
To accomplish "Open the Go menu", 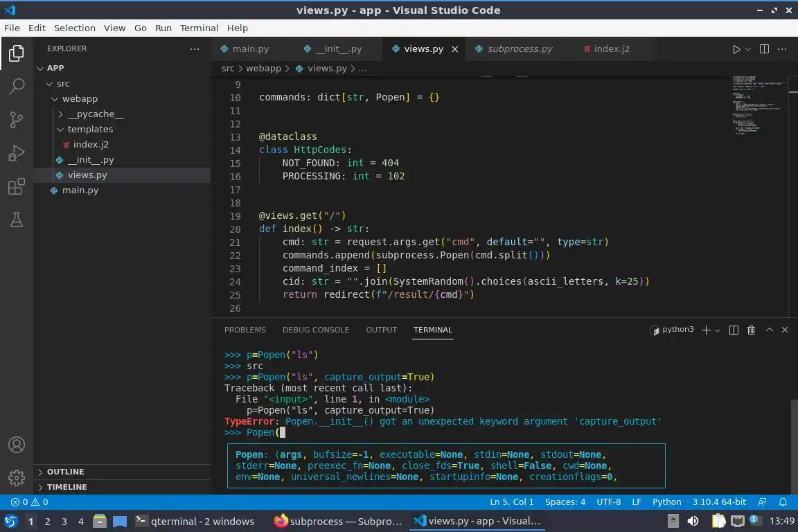I will 141,28.
